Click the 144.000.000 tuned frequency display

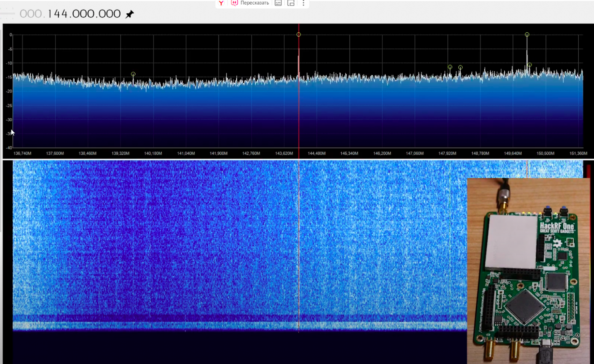70,14
